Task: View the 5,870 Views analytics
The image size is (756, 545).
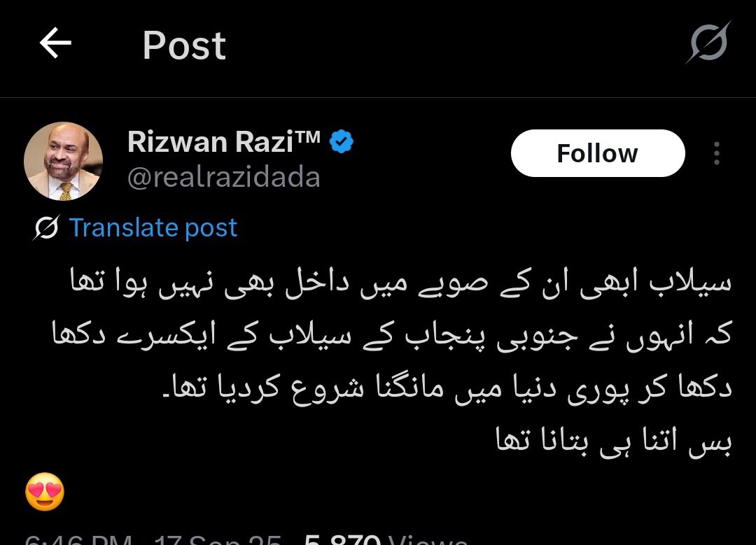Action: 386,539
